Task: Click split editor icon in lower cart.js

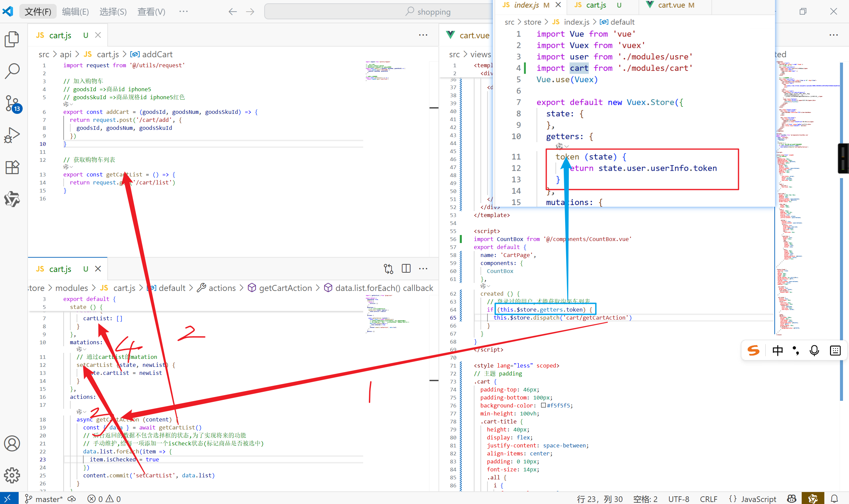Action: click(406, 269)
